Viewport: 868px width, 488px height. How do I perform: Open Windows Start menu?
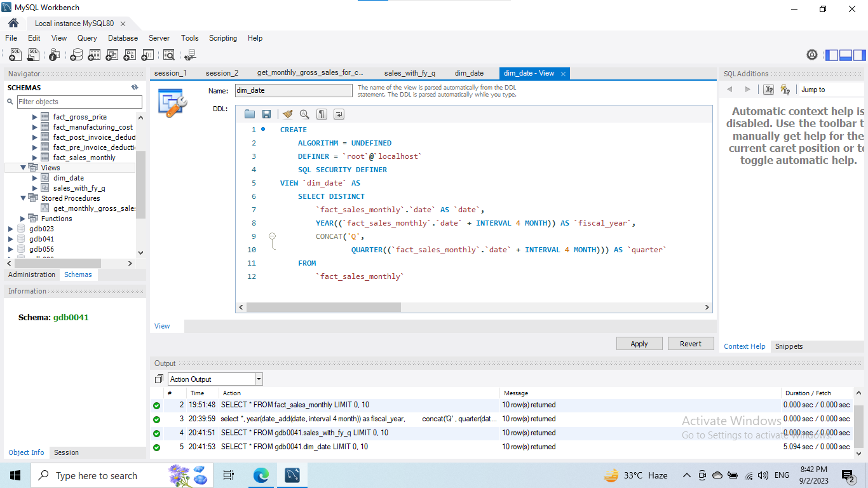15,475
